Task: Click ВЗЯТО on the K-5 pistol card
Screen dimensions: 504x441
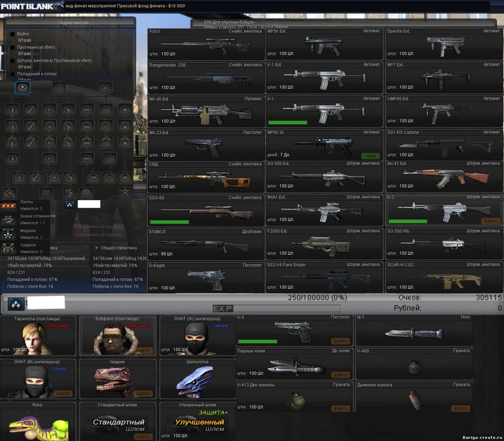Action: tap(341, 341)
